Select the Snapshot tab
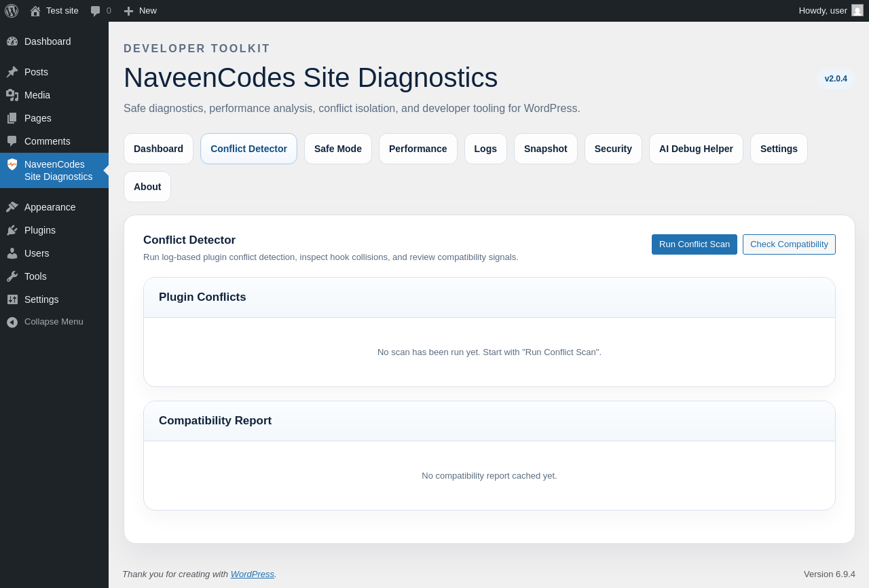This screenshot has width=869, height=588. pos(545,149)
